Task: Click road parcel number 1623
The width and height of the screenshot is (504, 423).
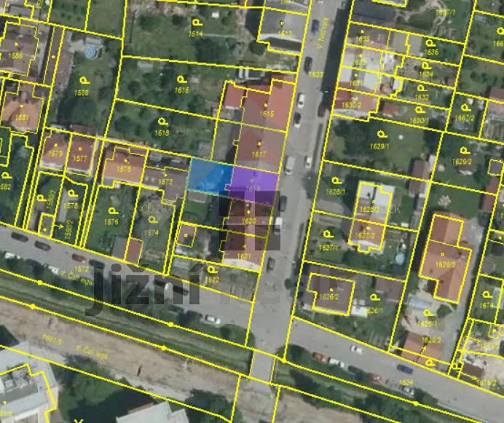Action: (315, 74)
